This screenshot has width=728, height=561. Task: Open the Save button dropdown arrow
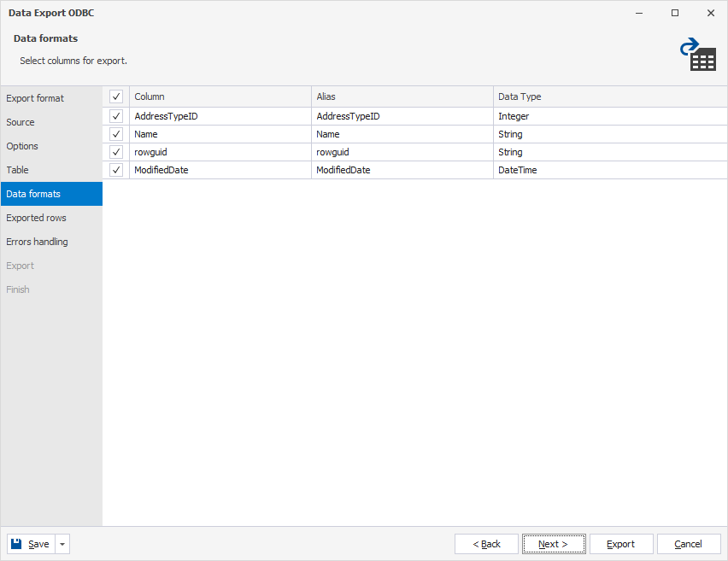point(62,544)
